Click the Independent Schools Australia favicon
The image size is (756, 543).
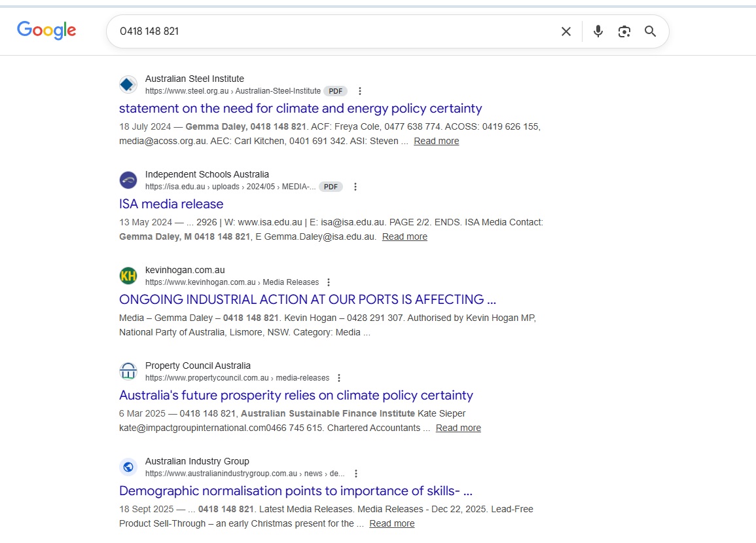[x=128, y=180]
